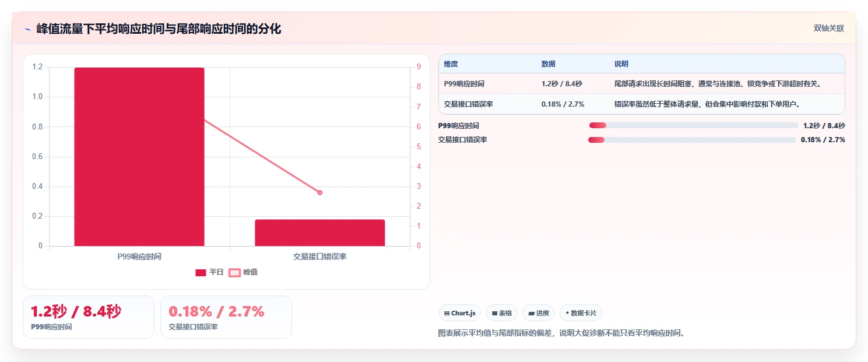Click the 1.2秒 / 8.4秒 data card
The width and height of the screenshot is (868, 362).
pyautogui.click(x=89, y=317)
